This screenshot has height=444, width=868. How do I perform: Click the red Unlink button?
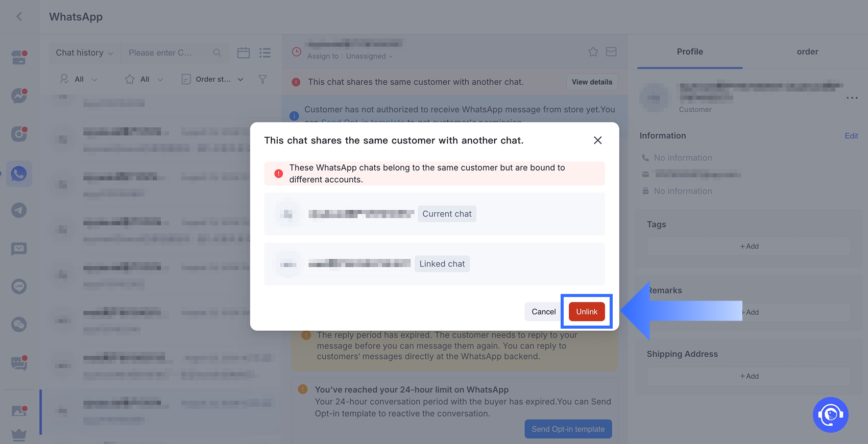(x=587, y=311)
